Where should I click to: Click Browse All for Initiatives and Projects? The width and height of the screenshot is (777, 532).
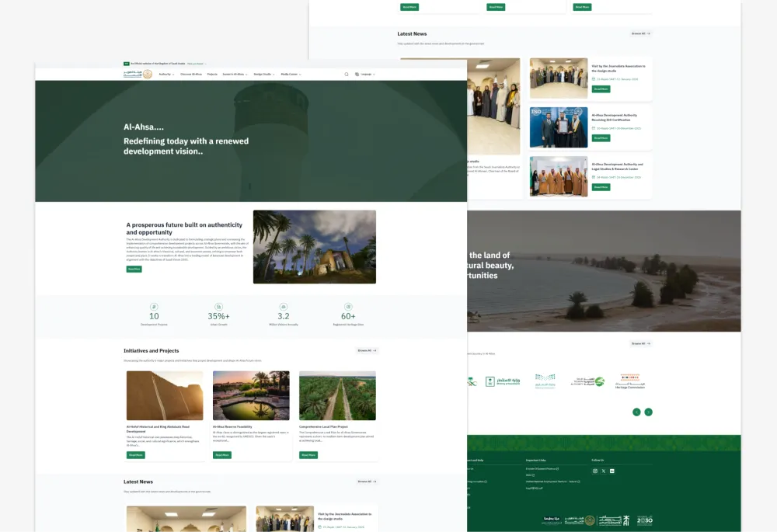click(367, 350)
